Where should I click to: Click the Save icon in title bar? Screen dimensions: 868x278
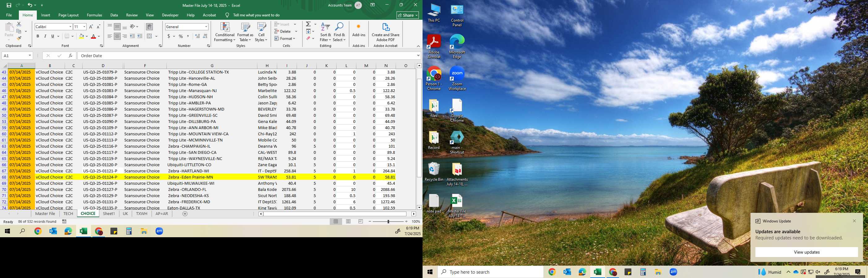[x=9, y=5]
